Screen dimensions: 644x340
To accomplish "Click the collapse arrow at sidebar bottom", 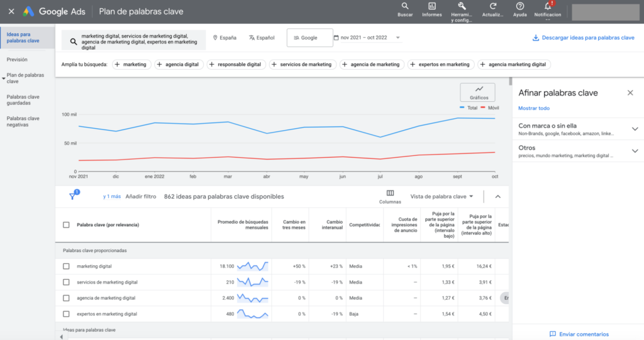I will point(61,337).
